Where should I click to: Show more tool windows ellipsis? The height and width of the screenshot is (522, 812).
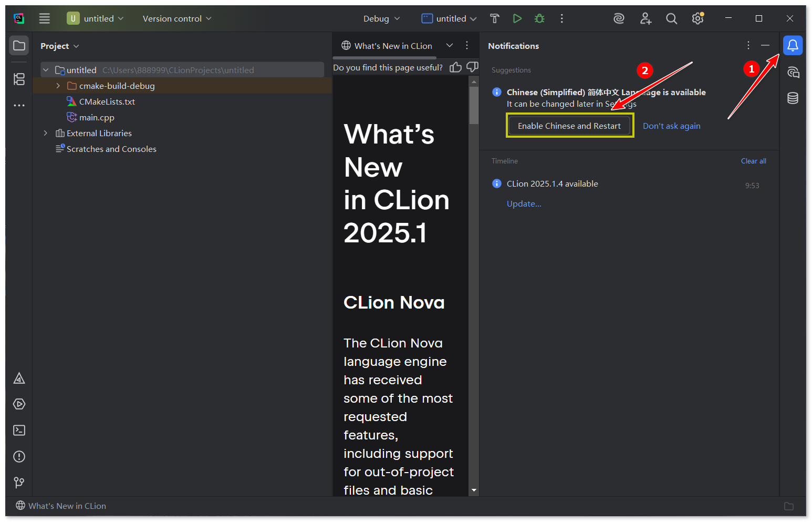19,106
